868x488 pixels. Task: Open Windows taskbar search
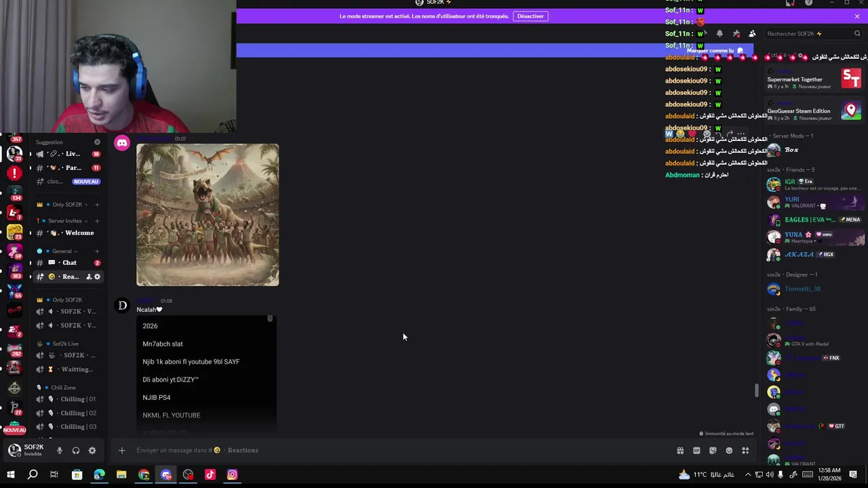33,474
